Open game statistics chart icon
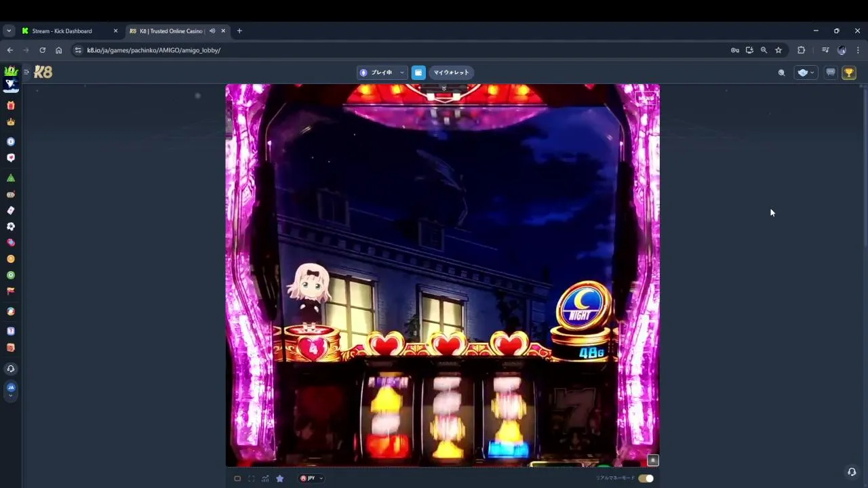Screen dimensions: 868x488 pos(265,479)
